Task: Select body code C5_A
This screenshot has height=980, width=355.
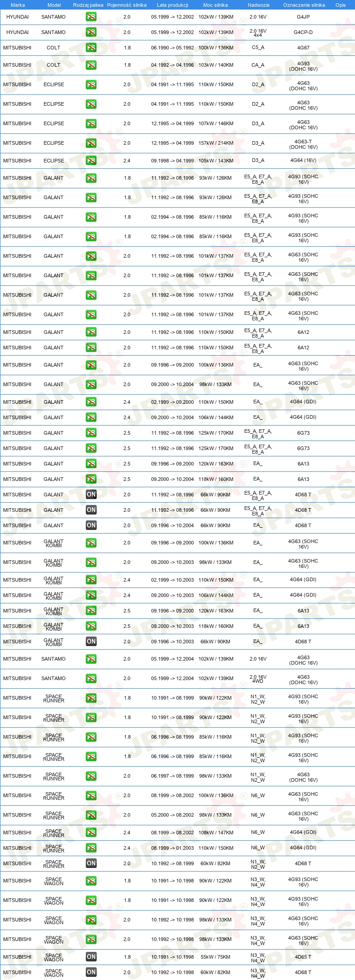Action: point(258,48)
